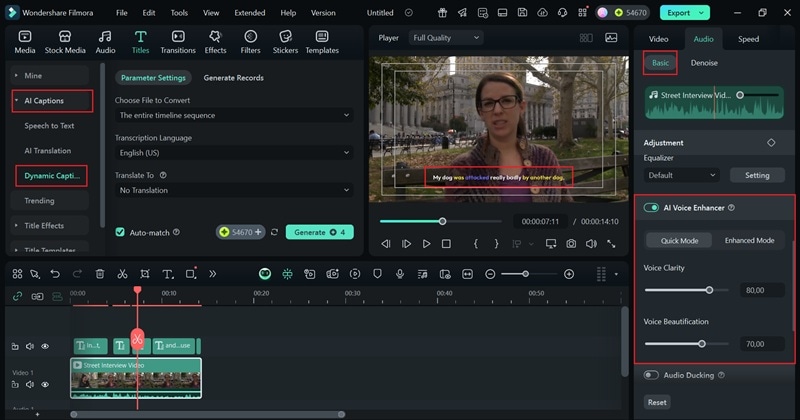
Task: Adjust the Voice Clarity slider handle
Action: 710,290
